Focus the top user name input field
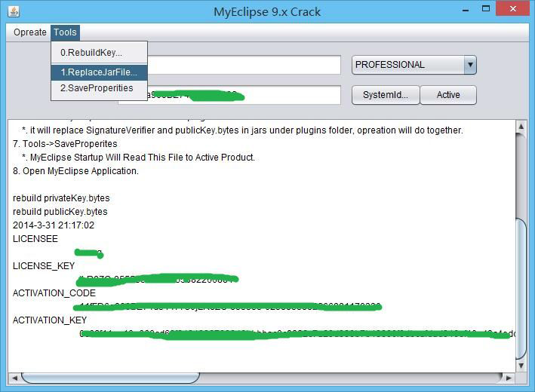The image size is (535, 392). point(244,65)
